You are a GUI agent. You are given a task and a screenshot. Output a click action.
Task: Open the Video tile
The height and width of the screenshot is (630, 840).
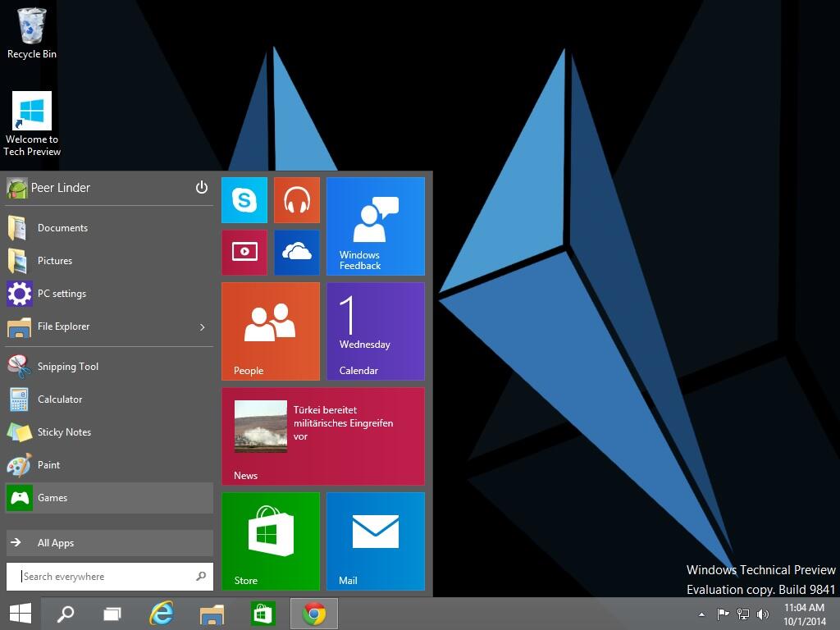(244, 253)
